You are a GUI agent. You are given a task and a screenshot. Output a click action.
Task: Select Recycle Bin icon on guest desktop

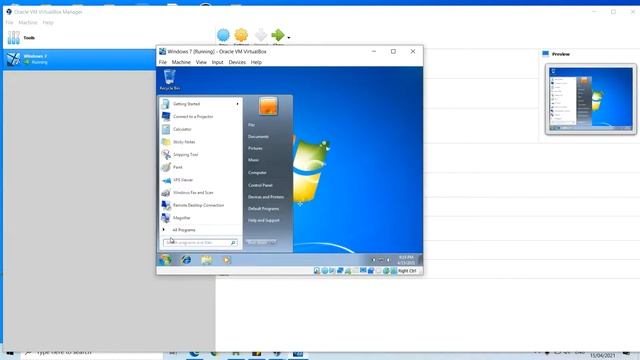click(x=169, y=80)
